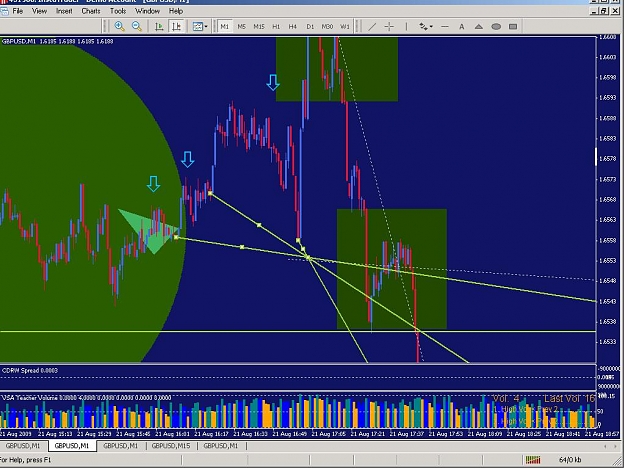This screenshot has width=625, height=469.
Task: Switch chart to M15 timeframe
Action: pos(259,26)
